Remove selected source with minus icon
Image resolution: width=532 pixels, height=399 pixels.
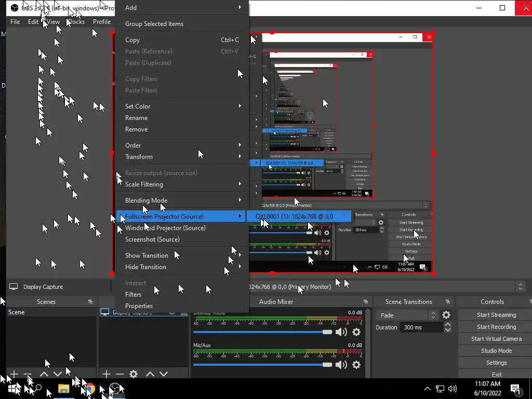(120, 374)
